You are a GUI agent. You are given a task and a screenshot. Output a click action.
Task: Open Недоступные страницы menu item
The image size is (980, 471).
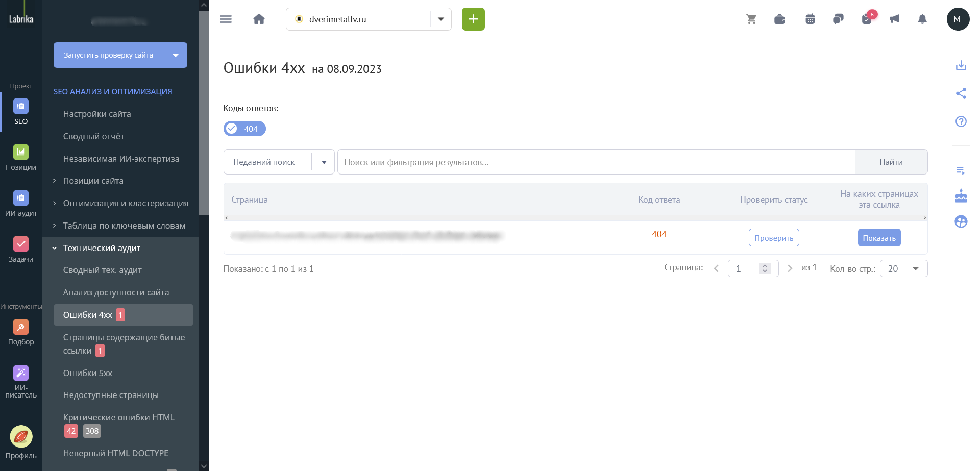(111, 395)
